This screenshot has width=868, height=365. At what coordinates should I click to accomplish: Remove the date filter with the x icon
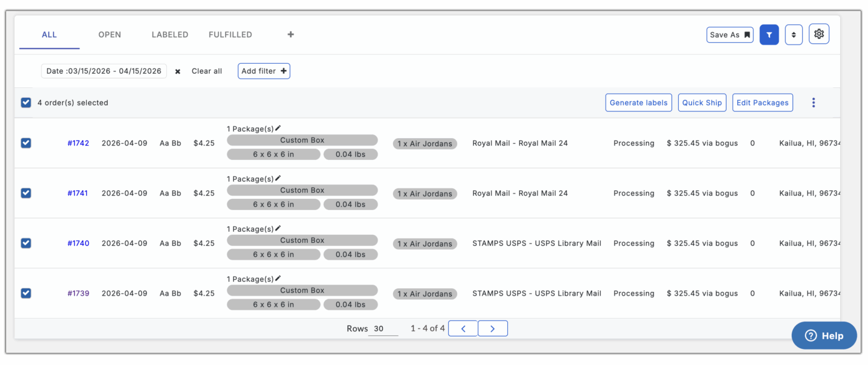[178, 71]
